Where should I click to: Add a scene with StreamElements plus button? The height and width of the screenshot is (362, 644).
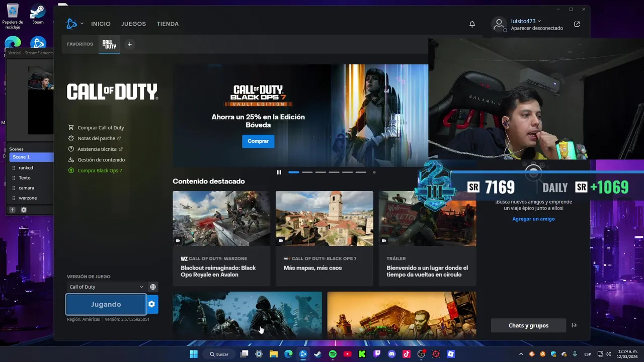[13, 210]
